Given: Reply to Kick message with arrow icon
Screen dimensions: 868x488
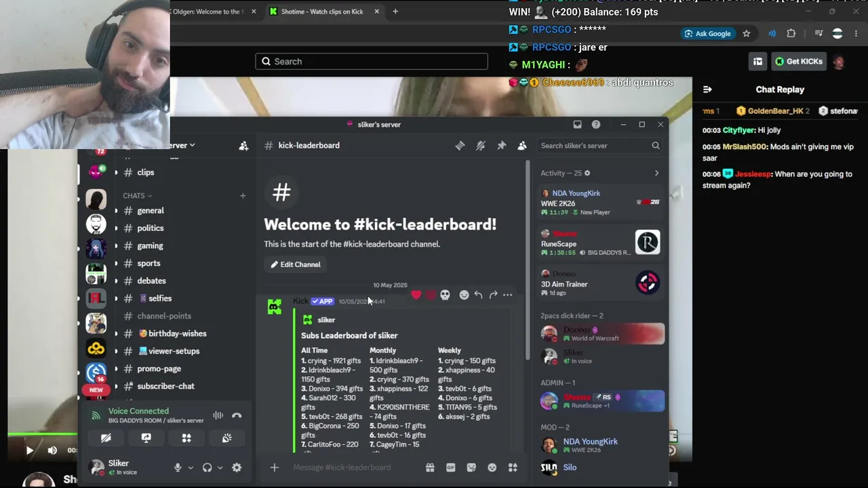Looking at the screenshot, I should pyautogui.click(x=478, y=295).
